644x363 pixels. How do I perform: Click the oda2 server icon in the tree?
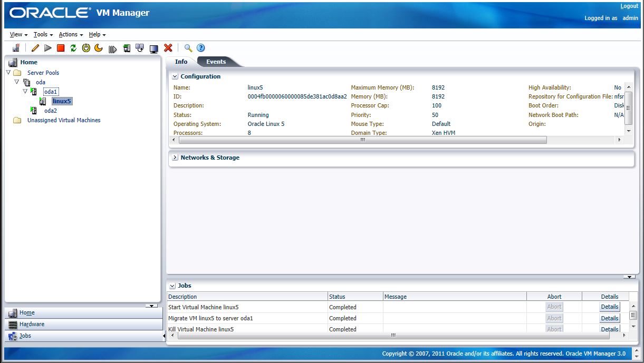pyautogui.click(x=34, y=111)
